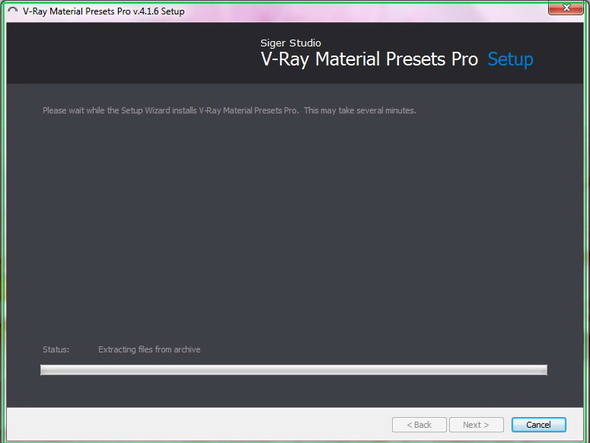The width and height of the screenshot is (590, 443).
Task: Click the 'This may take several minutes.' sentence
Action: tap(360, 110)
